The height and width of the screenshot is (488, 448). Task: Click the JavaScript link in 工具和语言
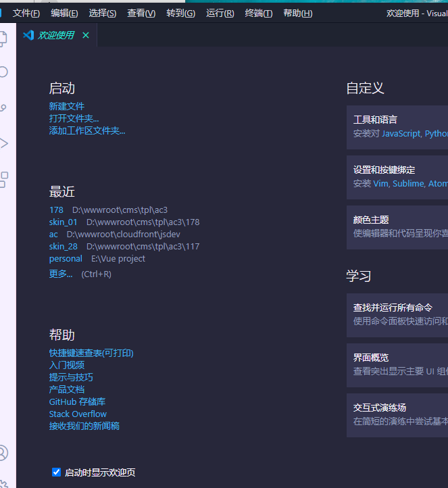[401, 134]
